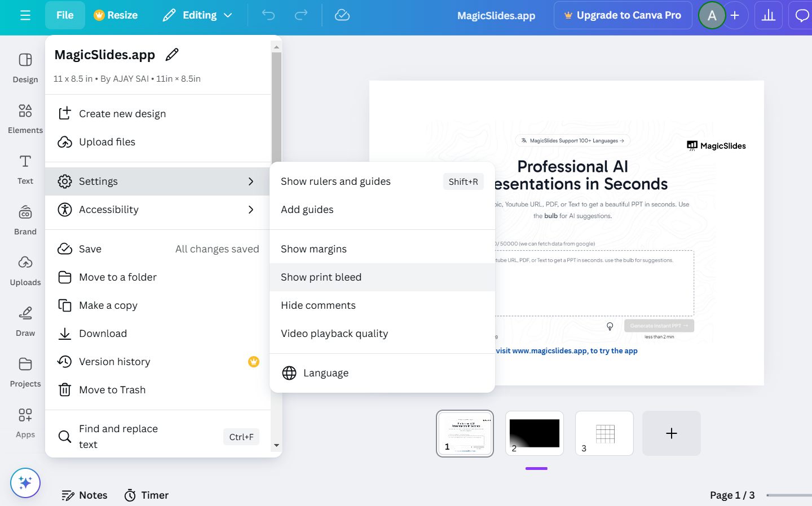This screenshot has height=506, width=812.
Task: Select Download from the File menu
Action: 158,334
